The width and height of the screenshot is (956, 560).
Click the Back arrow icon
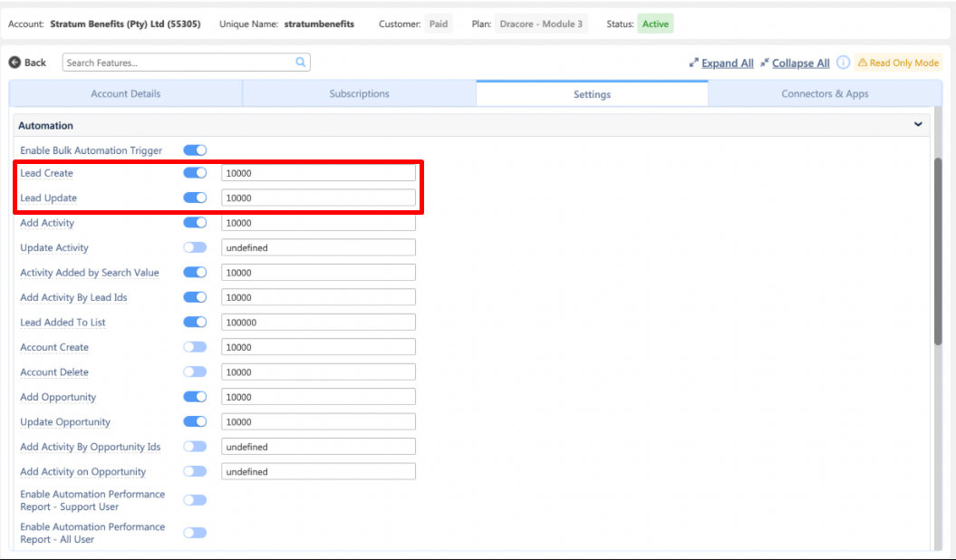(14, 63)
